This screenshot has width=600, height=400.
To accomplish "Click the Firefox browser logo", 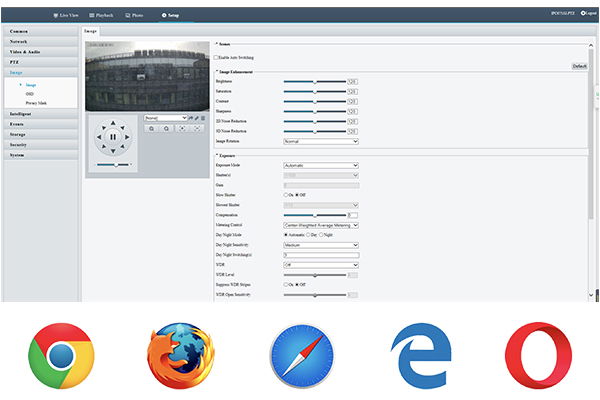I will pos(181,356).
